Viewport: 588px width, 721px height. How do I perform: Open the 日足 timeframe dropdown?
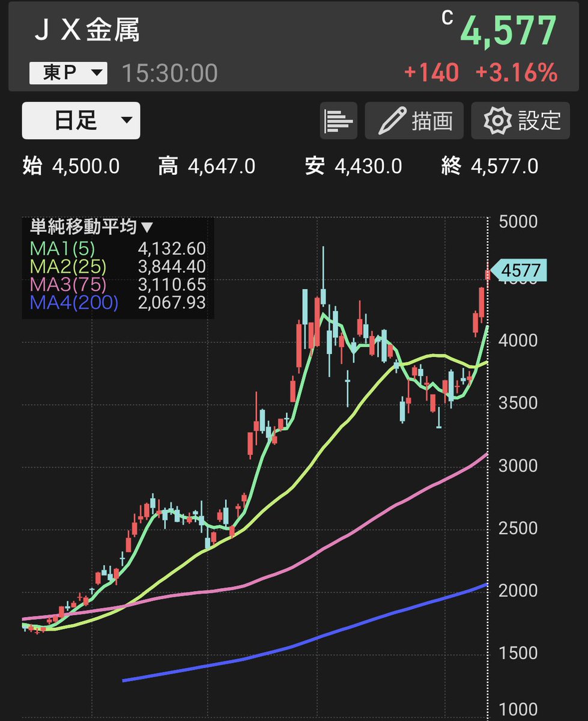pyautogui.click(x=81, y=120)
